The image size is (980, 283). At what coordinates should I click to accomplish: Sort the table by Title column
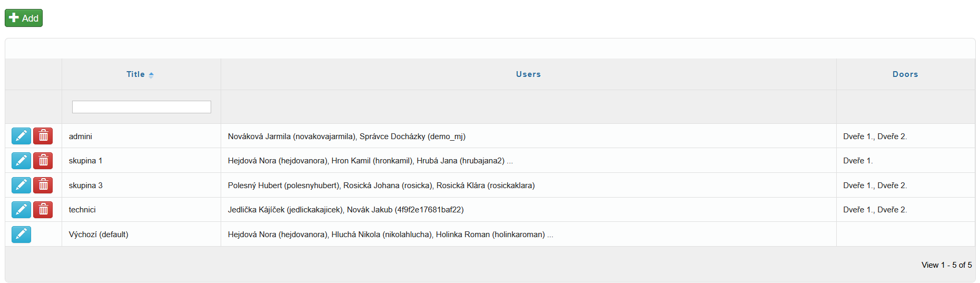[x=135, y=74]
